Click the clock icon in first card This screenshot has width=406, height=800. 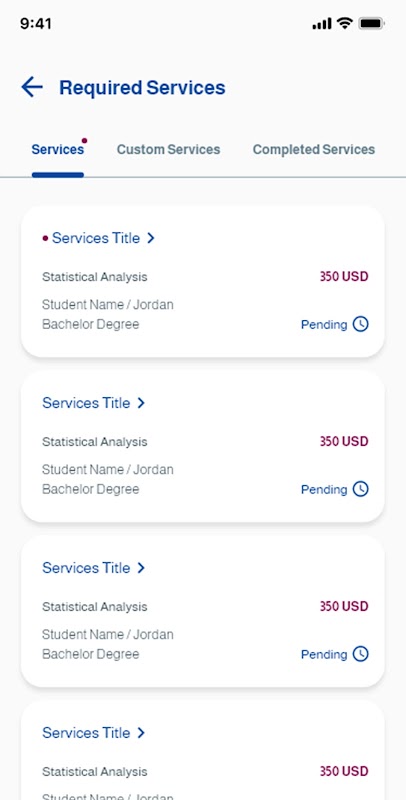361,324
